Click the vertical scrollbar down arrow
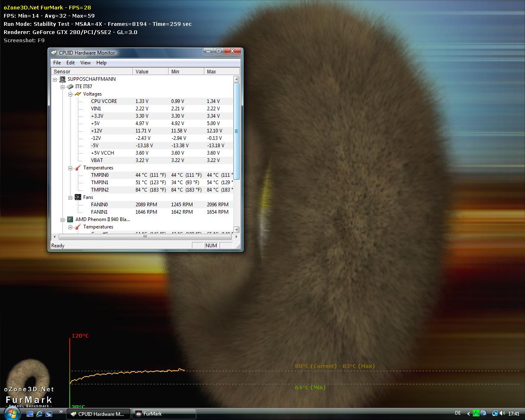The width and height of the screenshot is (525, 420). tap(236, 230)
